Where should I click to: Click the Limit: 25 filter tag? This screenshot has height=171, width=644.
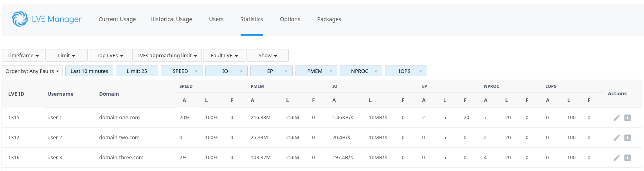pos(137,71)
